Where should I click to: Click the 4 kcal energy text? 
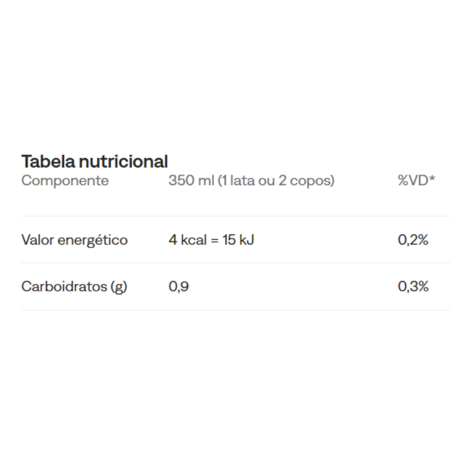click(x=187, y=240)
